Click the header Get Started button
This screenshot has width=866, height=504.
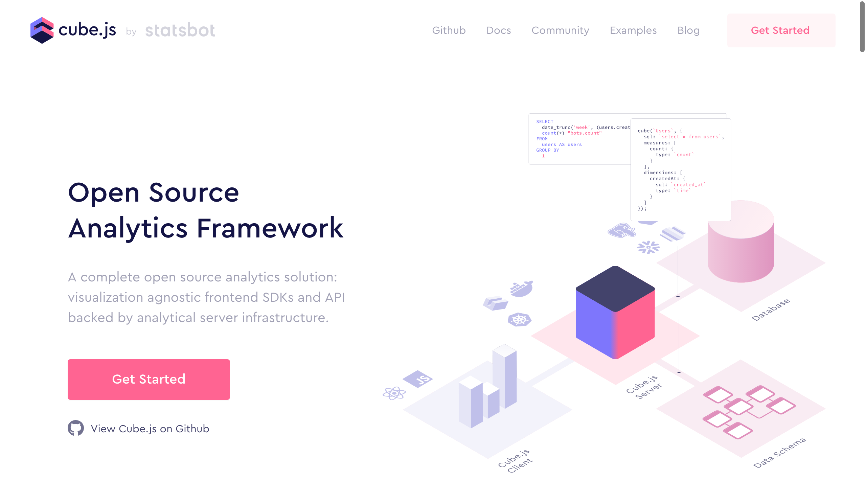tap(780, 30)
